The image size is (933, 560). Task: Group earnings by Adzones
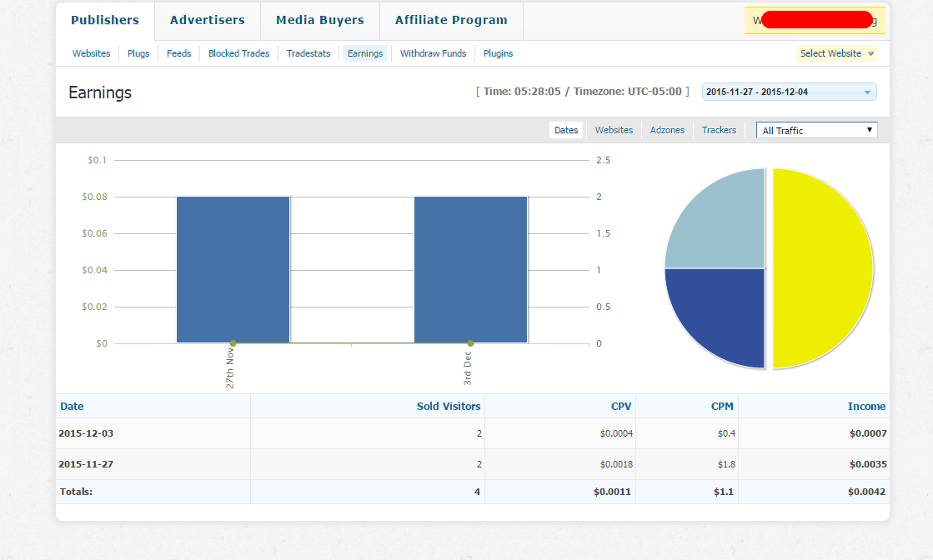(667, 130)
